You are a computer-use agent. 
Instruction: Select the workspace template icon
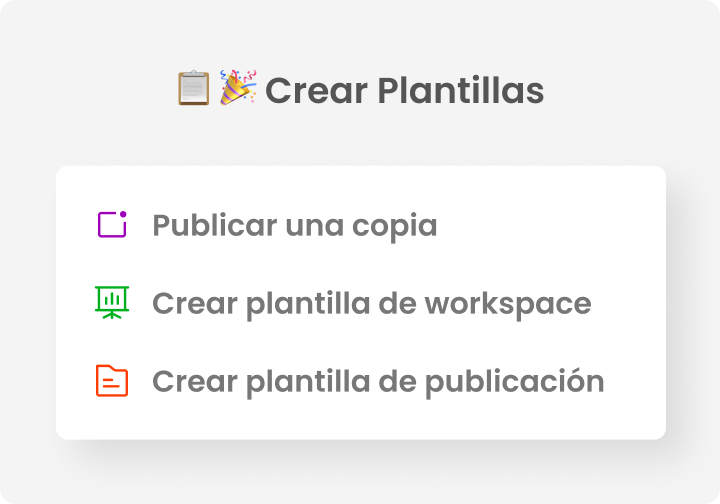point(112,302)
